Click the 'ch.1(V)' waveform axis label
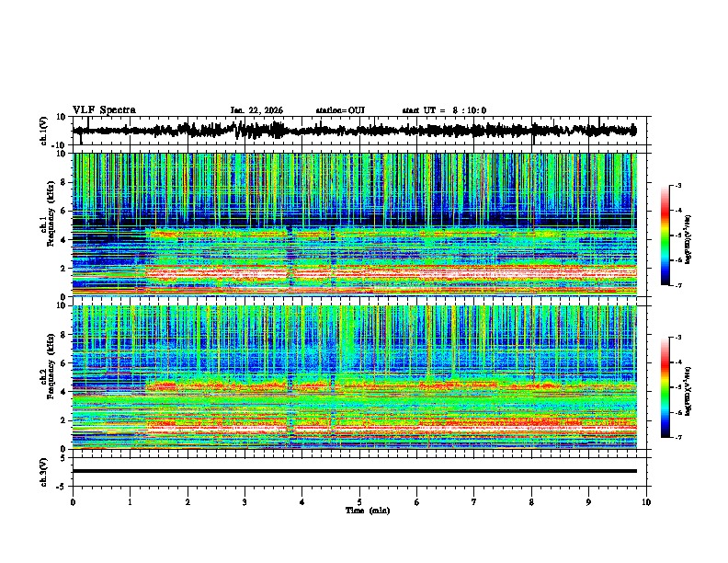Viewport: 728px width, 563px height. (44, 131)
